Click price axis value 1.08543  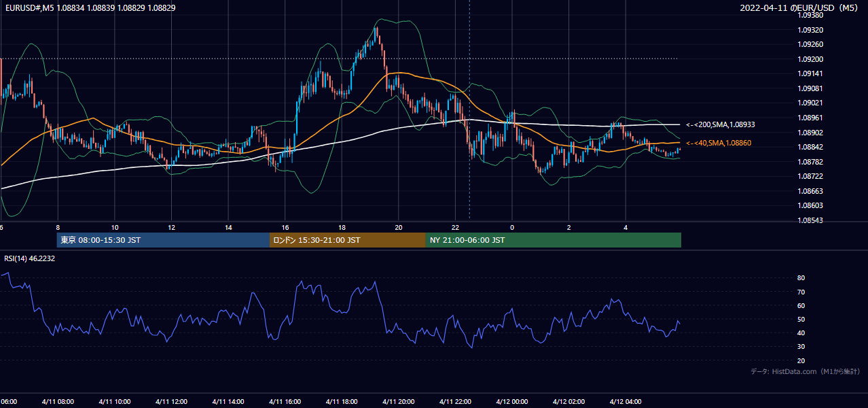[x=810, y=220]
